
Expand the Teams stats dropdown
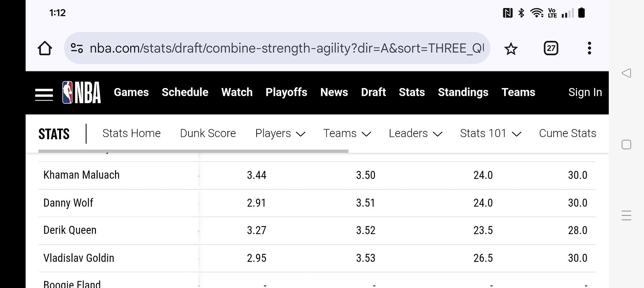pos(347,133)
